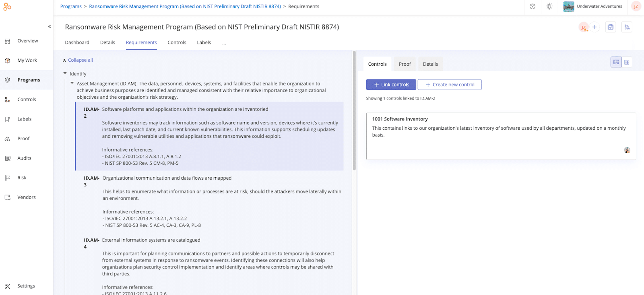The width and height of the screenshot is (644, 295).
Task: Switch to the Proof panel tab
Action: click(x=405, y=64)
